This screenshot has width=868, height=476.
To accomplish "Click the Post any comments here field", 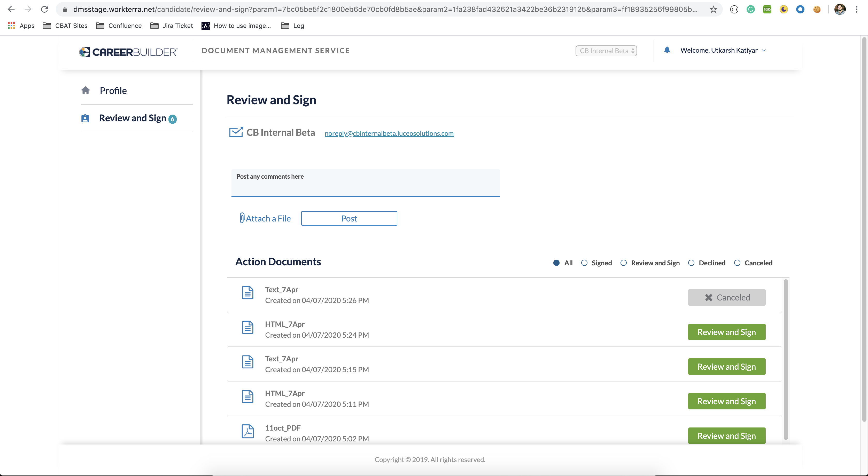I will [x=366, y=183].
